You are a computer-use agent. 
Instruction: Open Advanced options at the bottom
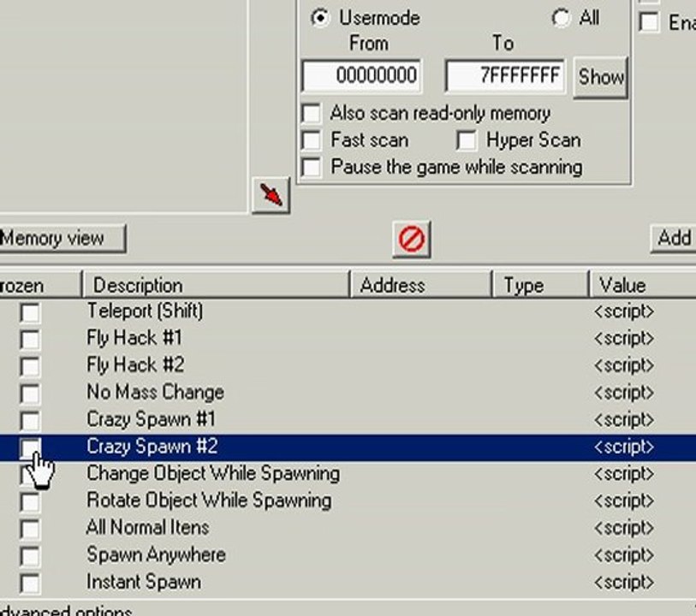tap(66, 611)
